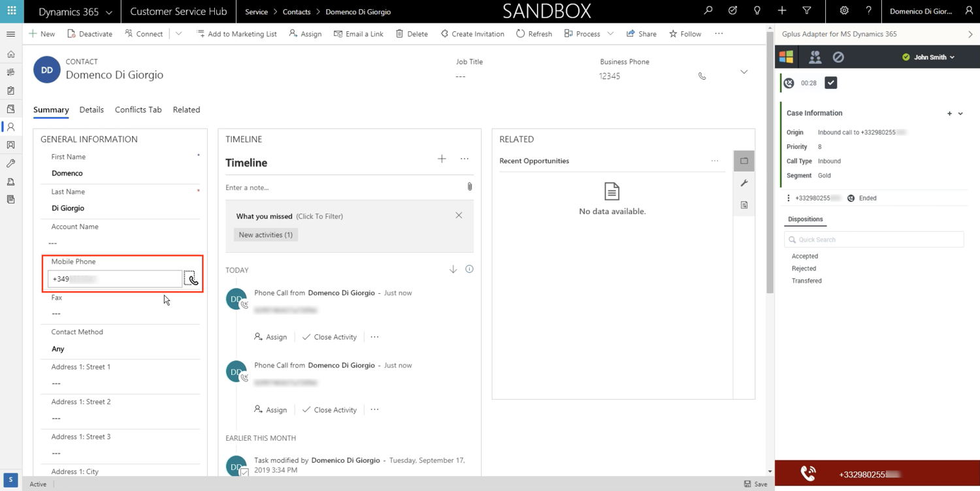The width and height of the screenshot is (980, 491).
Task: Collapse the Gplus Adapter side panel arrow
Action: (970, 34)
